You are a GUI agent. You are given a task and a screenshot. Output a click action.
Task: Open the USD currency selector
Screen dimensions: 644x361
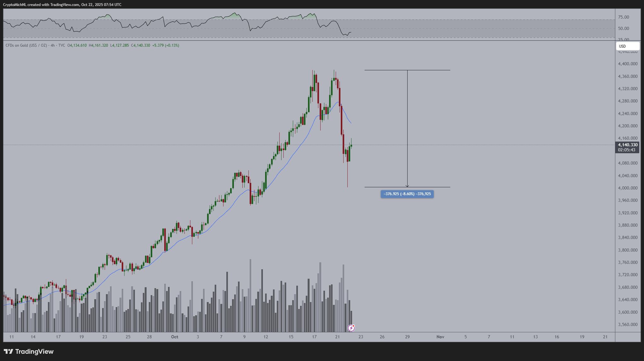pos(627,46)
